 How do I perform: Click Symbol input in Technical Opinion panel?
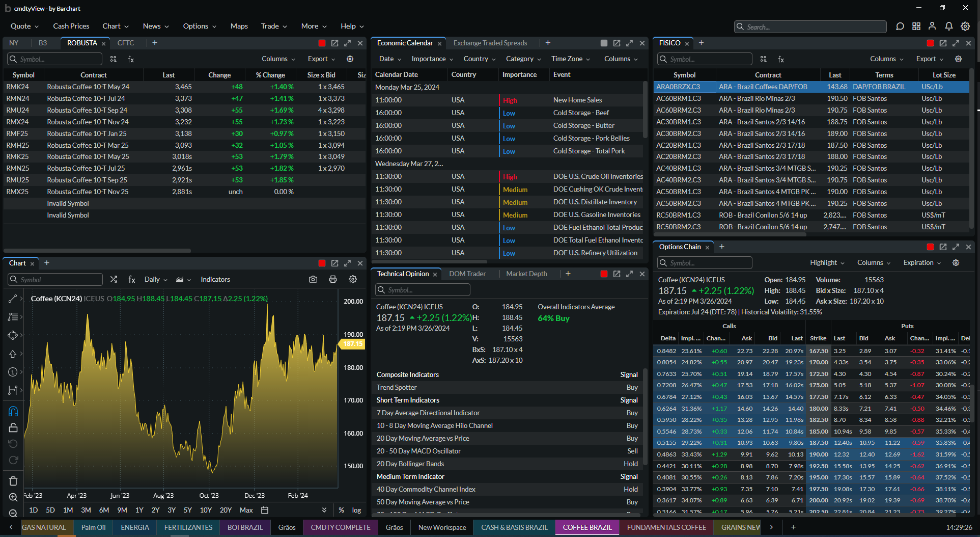pos(423,290)
